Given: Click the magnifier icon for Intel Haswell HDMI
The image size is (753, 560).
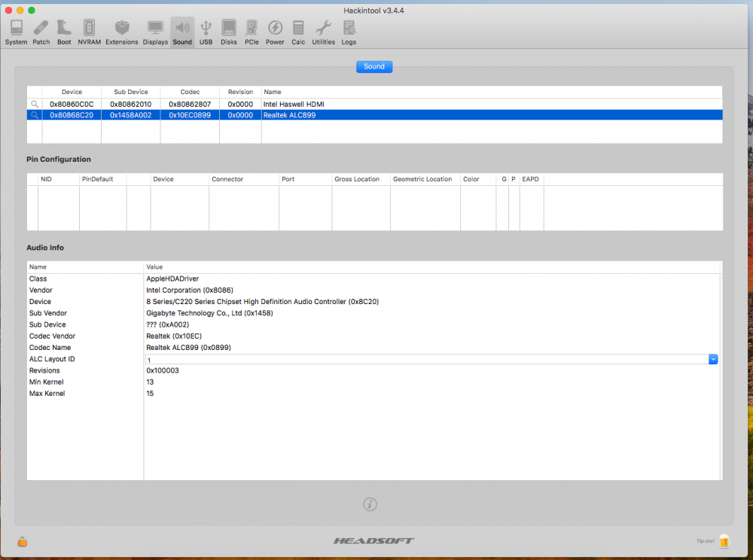Looking at the screenshot, I should [x=35, y=104].
